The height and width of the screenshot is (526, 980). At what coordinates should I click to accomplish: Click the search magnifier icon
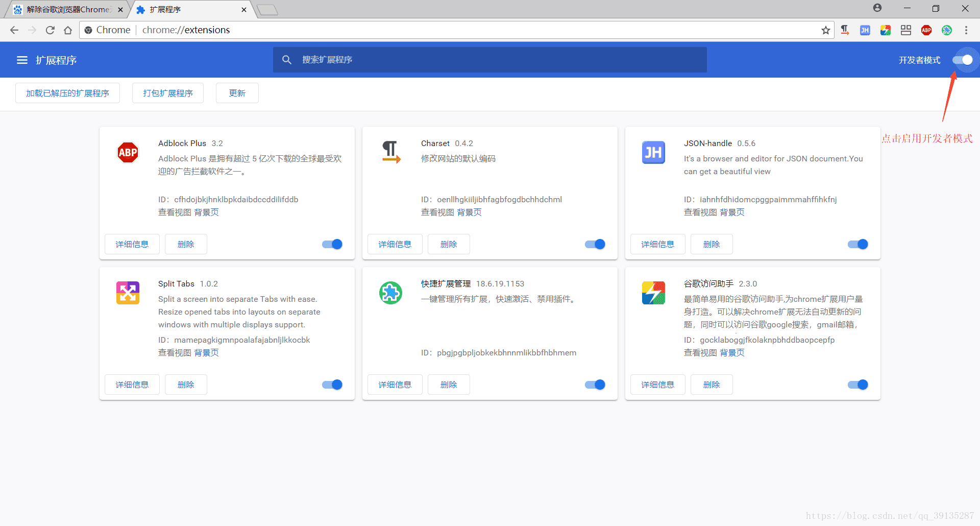pos(287,60)
